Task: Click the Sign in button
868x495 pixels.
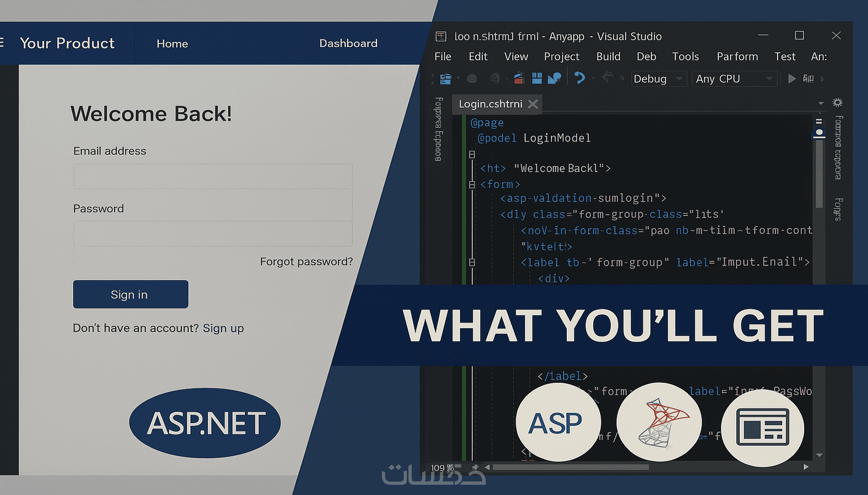Action: tap(131, 294)
